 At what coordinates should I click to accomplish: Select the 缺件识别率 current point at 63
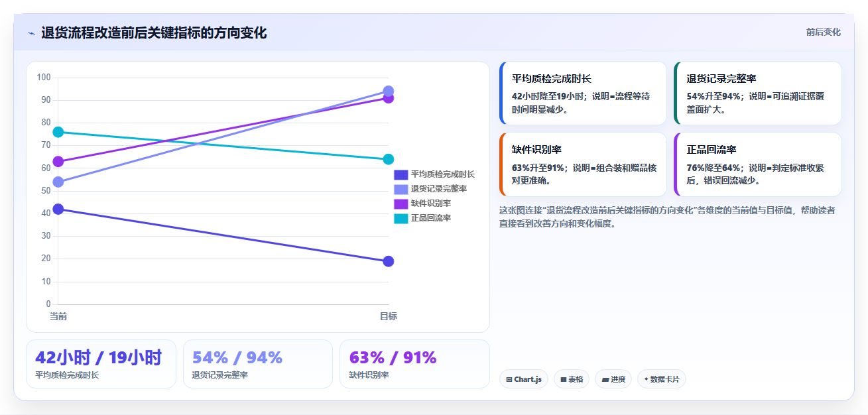[58, 162]
